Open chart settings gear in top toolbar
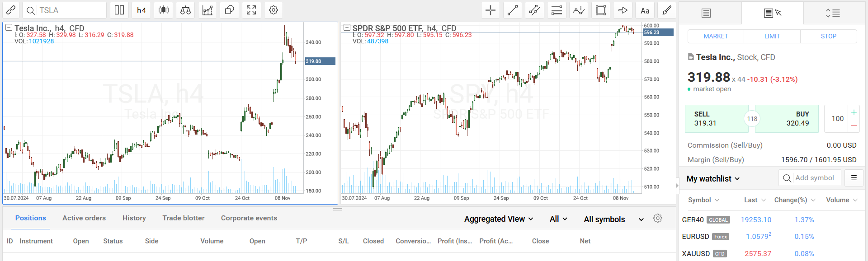 click(x=274, y=10)
